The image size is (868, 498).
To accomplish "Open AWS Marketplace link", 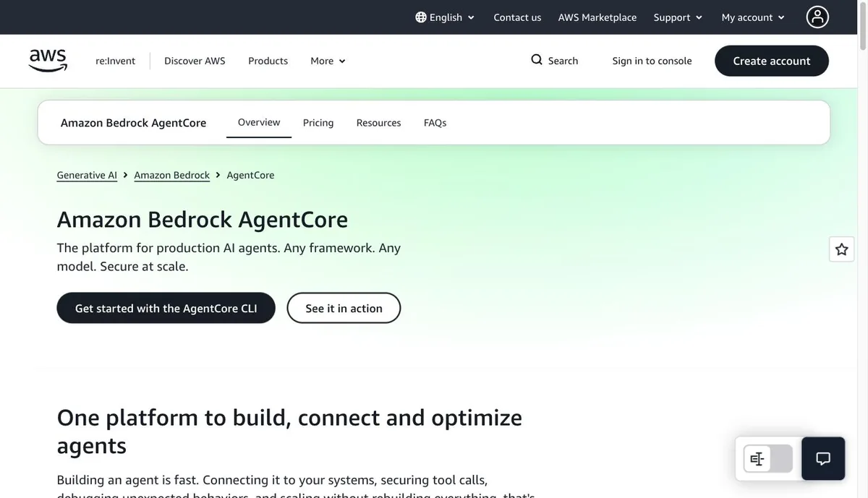I will pyautogui.click(x=597, y=17).
